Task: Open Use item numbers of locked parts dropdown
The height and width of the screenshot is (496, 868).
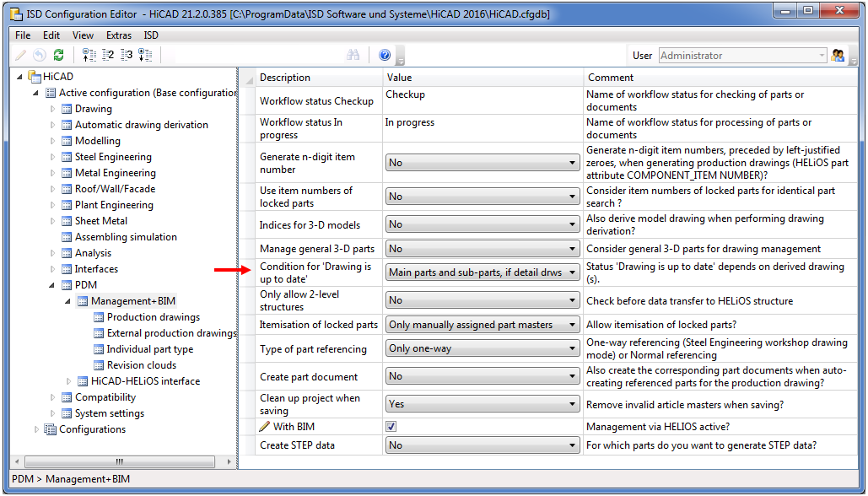Action: click(483, 197)
